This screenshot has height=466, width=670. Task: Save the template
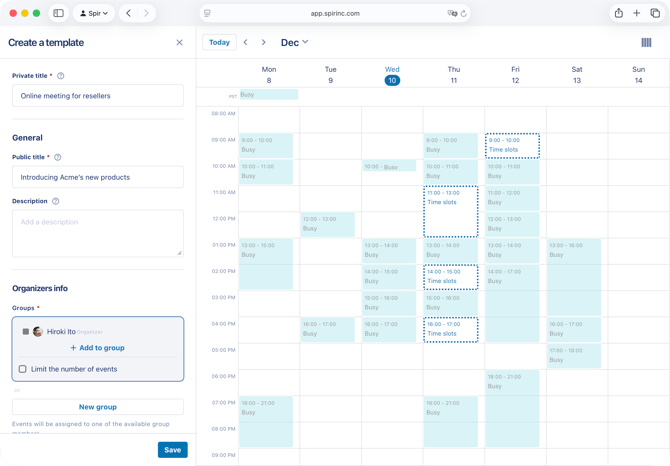coord(172,450)
